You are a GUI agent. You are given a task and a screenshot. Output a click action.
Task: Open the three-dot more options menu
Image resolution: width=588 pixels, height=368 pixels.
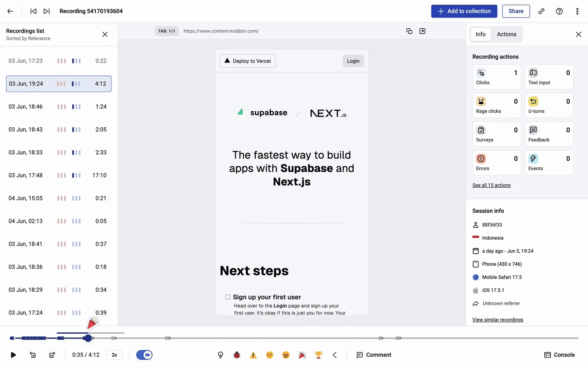click(577, 11)
